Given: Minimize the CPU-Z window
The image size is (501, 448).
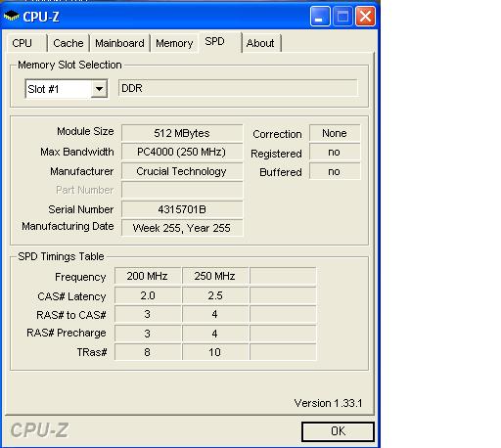Looking at the screenshot, I should click(x=320, y=16).
